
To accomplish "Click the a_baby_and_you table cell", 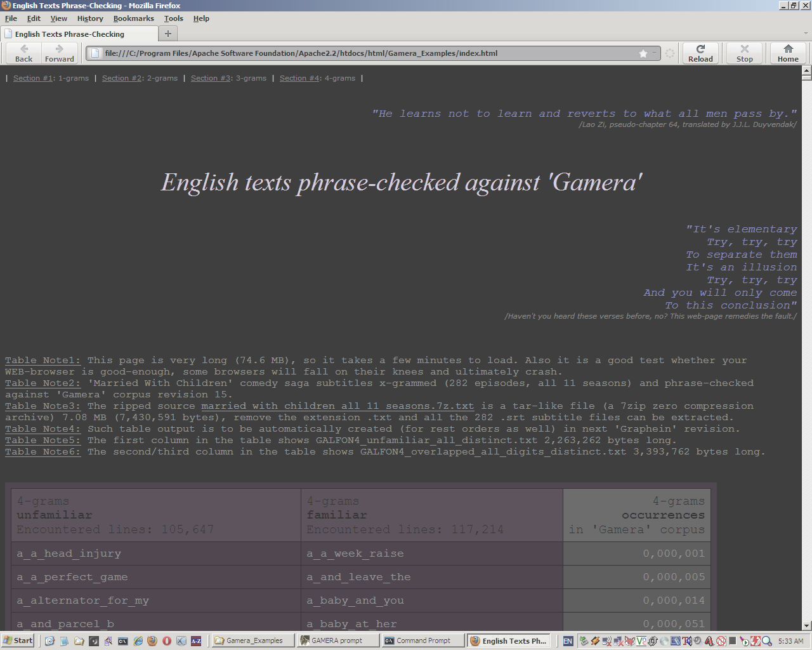I will (432, 600).
